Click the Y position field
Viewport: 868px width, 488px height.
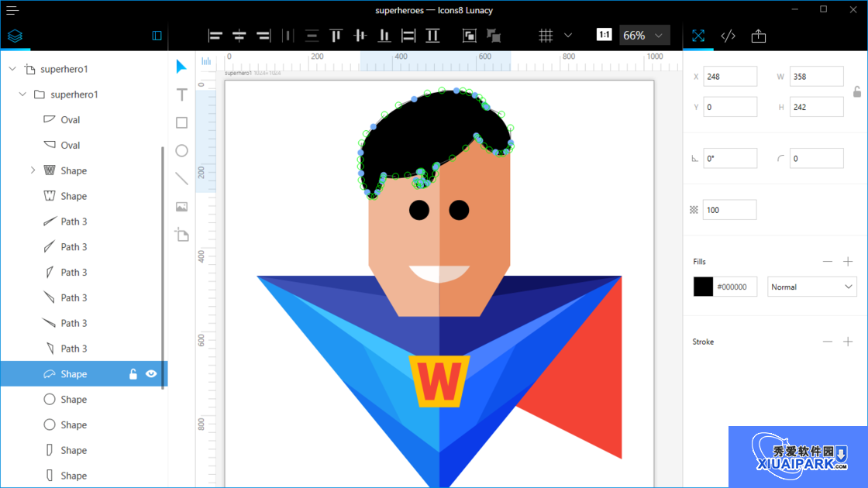click(730, 107)
